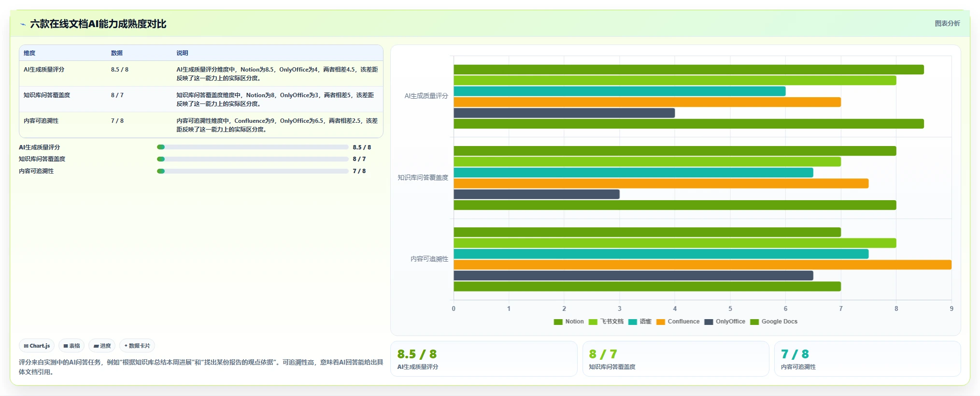Click the dark OnlyOffice bar in AI生成质量评分 group

pos(564,113)
